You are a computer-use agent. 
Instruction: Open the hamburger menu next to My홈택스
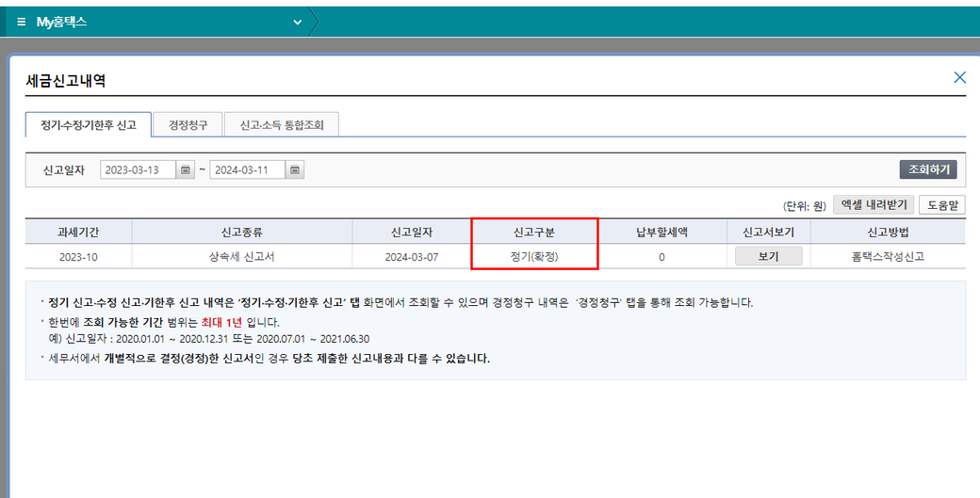point(21,21)
